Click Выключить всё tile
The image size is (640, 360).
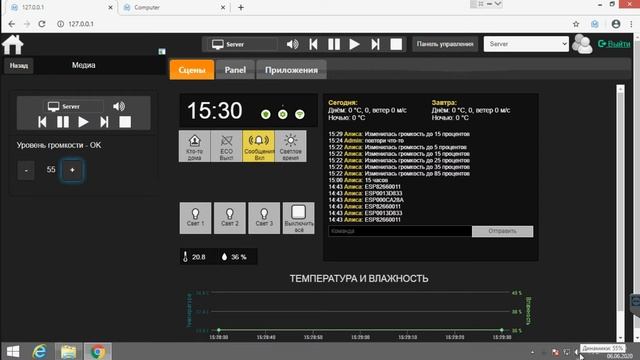299,218
